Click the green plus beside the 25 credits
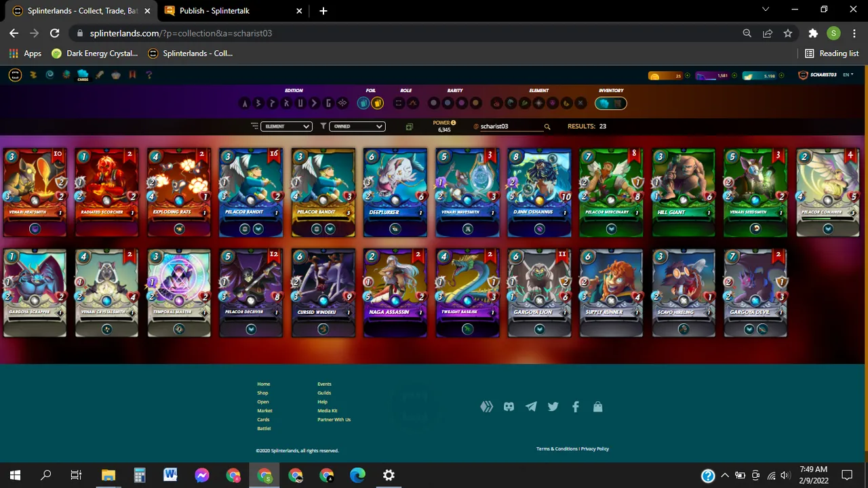868x488 pixels. (x=688, y=76)
